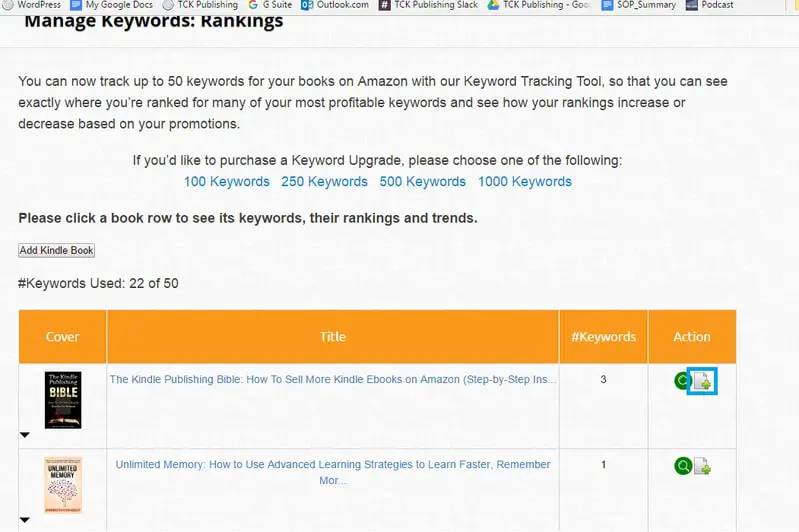Click the add keyword icon for Kindle Publishing Bible
The width and height of the screenshot is (799, 532).
702,381
